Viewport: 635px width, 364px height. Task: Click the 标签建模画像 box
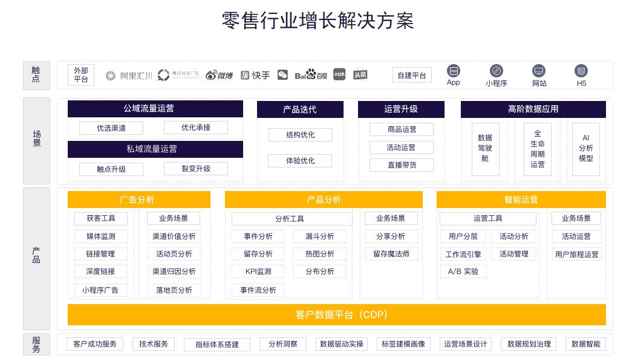coord(403,344)
